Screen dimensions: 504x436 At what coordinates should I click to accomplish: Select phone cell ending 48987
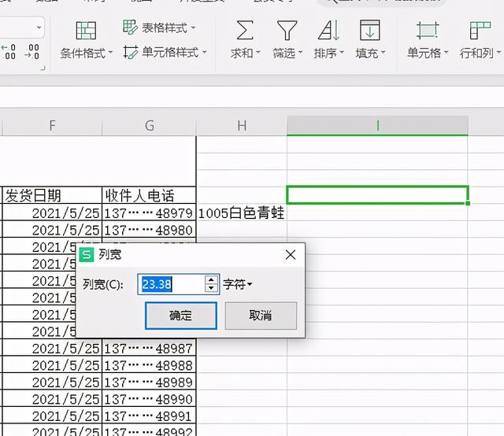pyautogui.click(x=149, y=348)
